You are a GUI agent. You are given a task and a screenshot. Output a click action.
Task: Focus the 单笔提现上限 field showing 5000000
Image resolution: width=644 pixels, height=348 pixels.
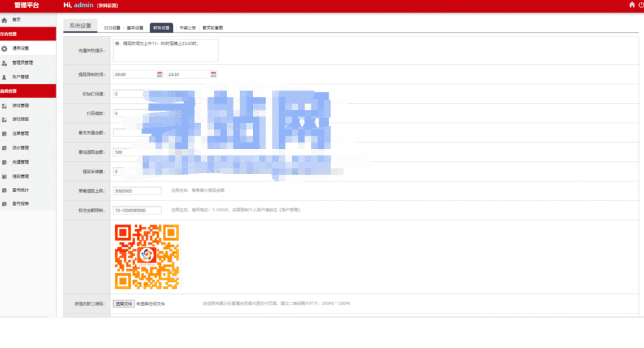tap(137, 191)
